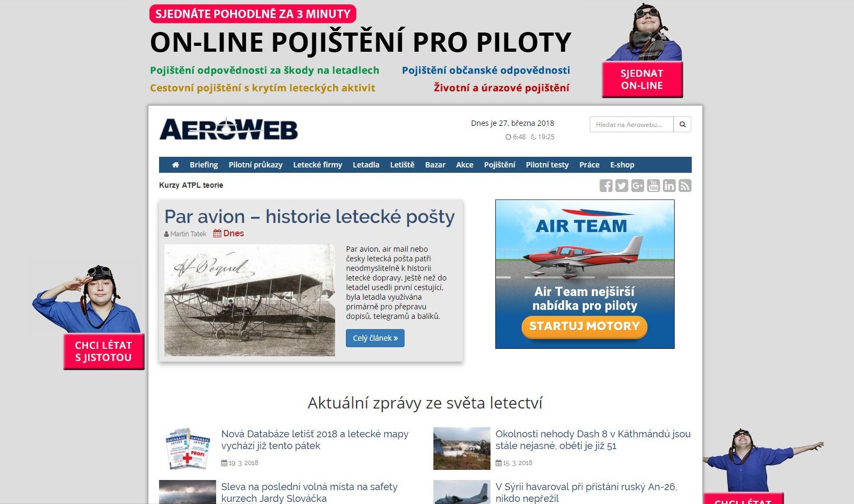Open the Twitter social icon
Viewport: 854px width, 504px height.
622,186
